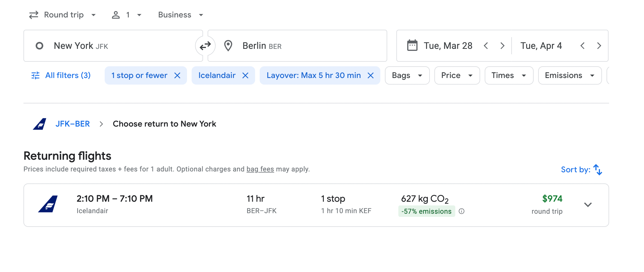Move return date one day later
Screen dimensions: 644x272
click(599, 46)
